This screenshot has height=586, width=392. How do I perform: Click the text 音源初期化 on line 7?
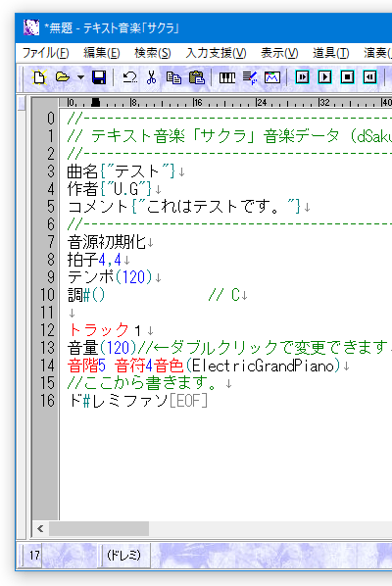click(x=106, y=242)
